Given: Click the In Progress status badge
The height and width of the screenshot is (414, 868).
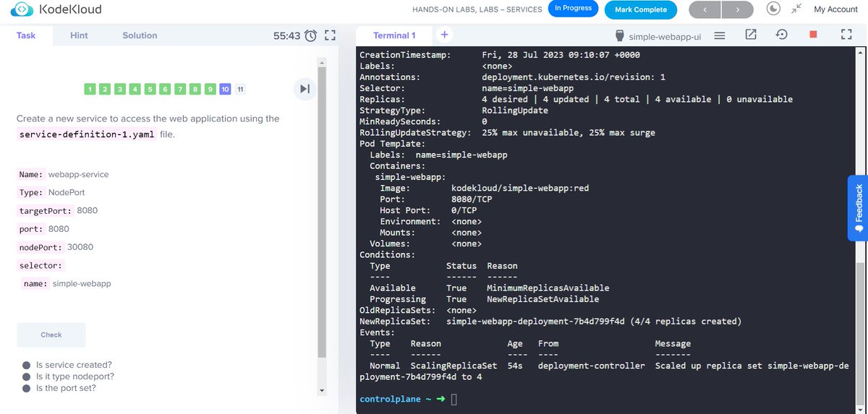Looking at the screenshot, I should click(x=573, y=9).
